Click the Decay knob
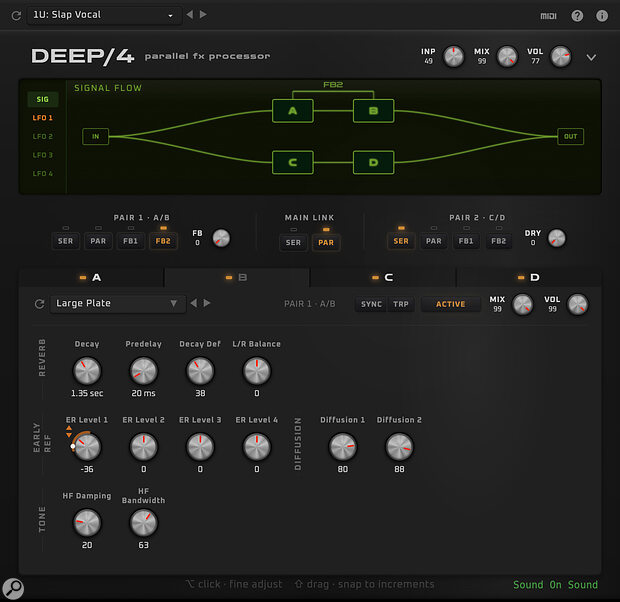 [87, 371]
